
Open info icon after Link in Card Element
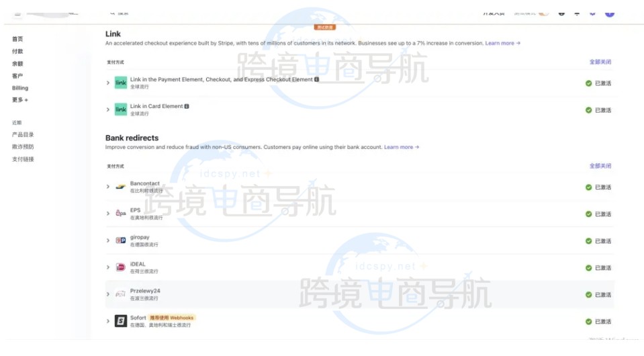pos(187,106)
